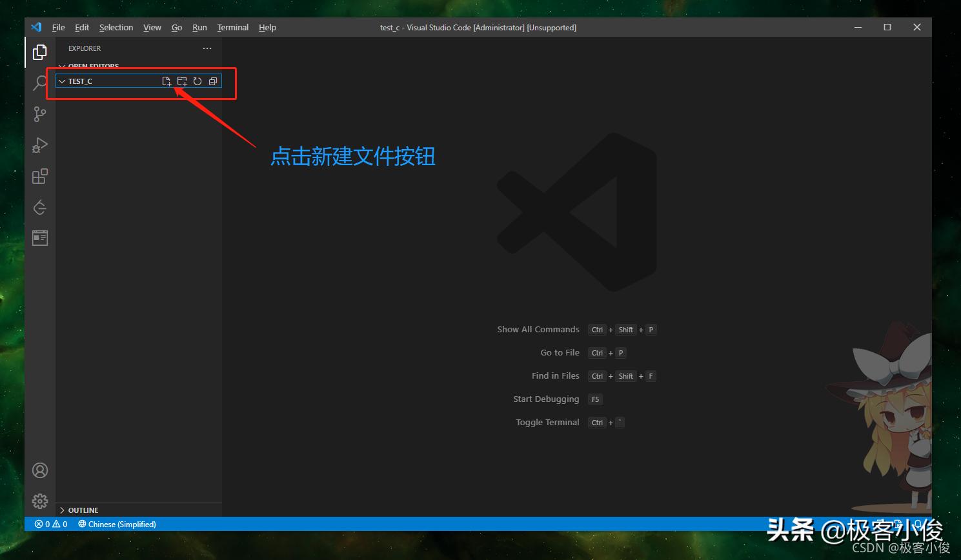
Task: Collapse the OPEN EDITORS section
Action: point(61,66)
